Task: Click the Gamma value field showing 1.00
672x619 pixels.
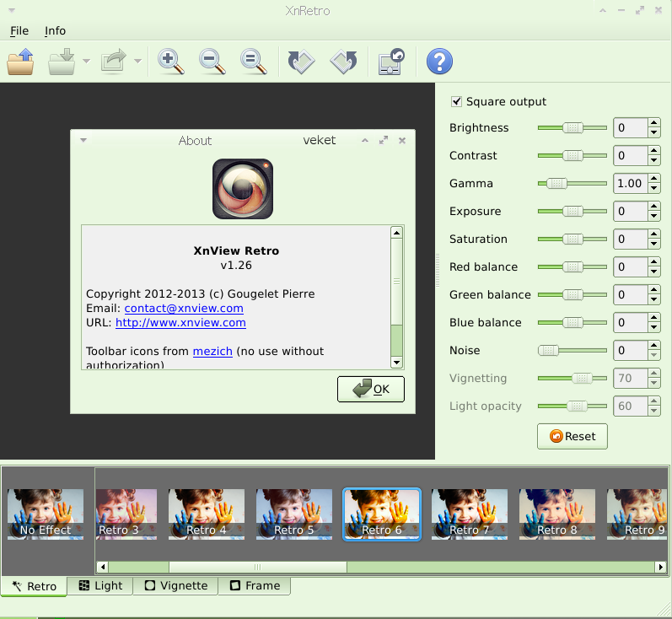Action: point(631,184)
